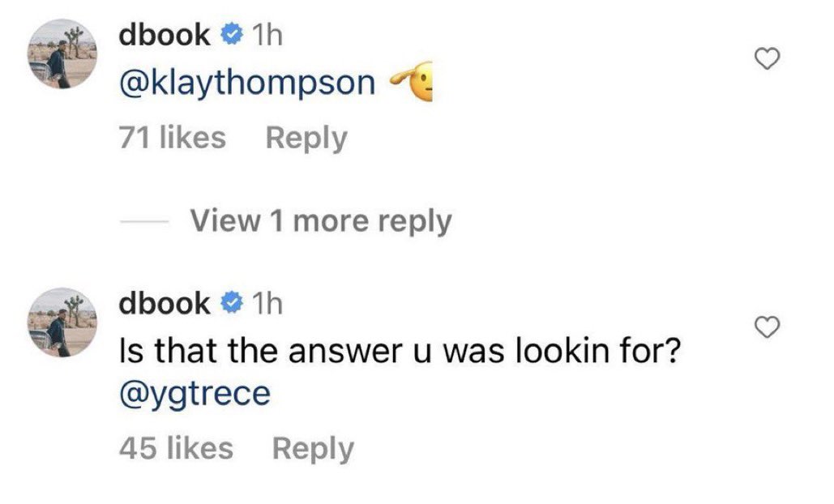
Task: Open dbook's avatar on the second comment
Action: [63, 324]
